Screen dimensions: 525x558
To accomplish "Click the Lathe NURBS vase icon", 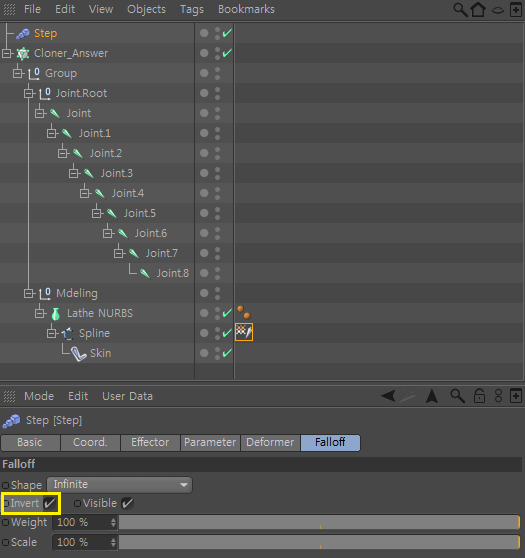I will point(56,314).
